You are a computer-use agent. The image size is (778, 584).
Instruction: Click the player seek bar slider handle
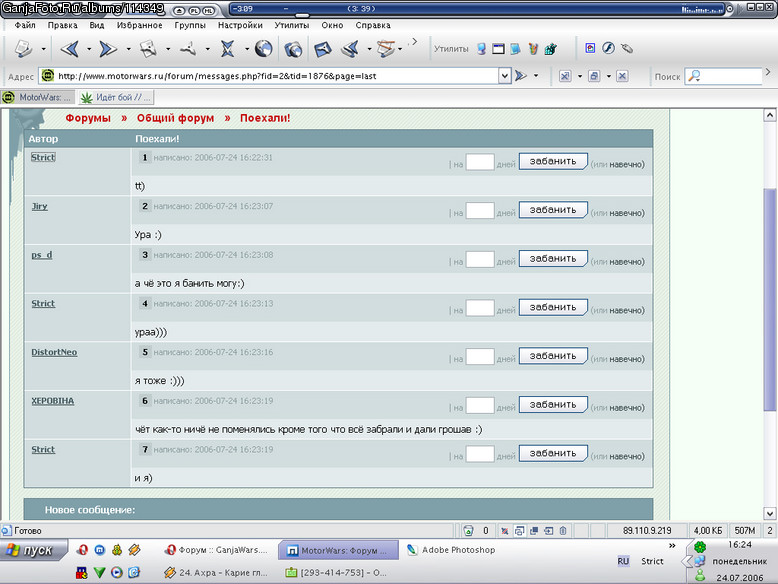[x=302, y=15]
